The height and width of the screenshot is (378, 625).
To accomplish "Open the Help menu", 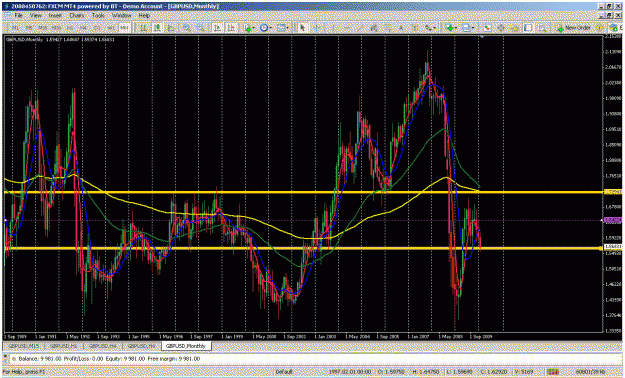I will [x=144, y=16].
